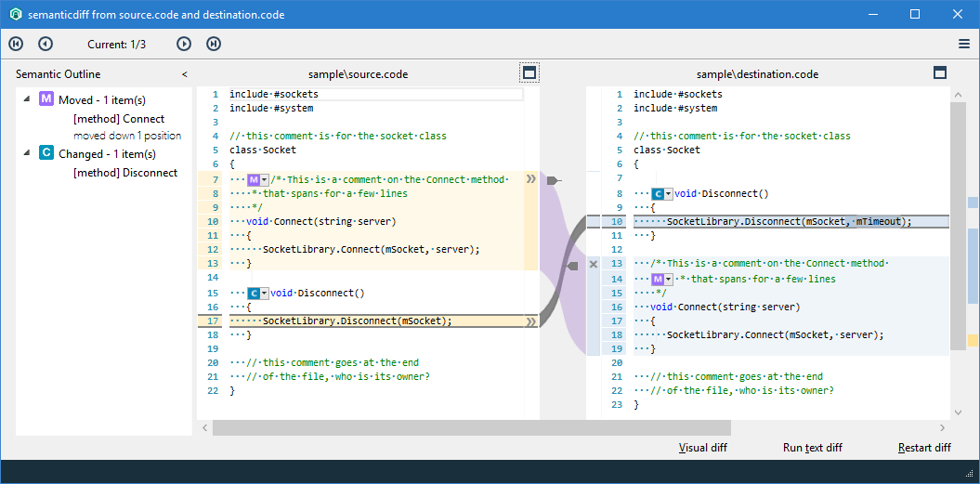Click vertical scrollbar down arrow
This screenshot has height=484, width=980.
click(958, 412)
